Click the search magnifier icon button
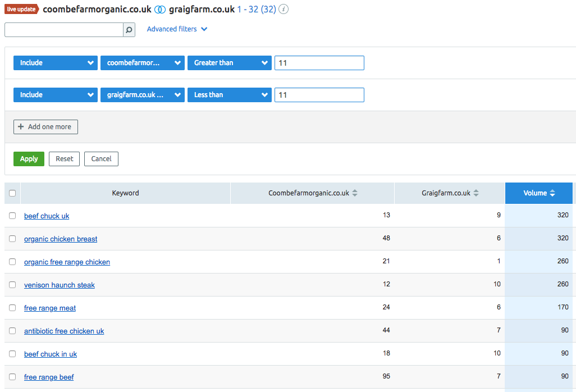Screen dimensions: 576x392 [x=129, y=30]
